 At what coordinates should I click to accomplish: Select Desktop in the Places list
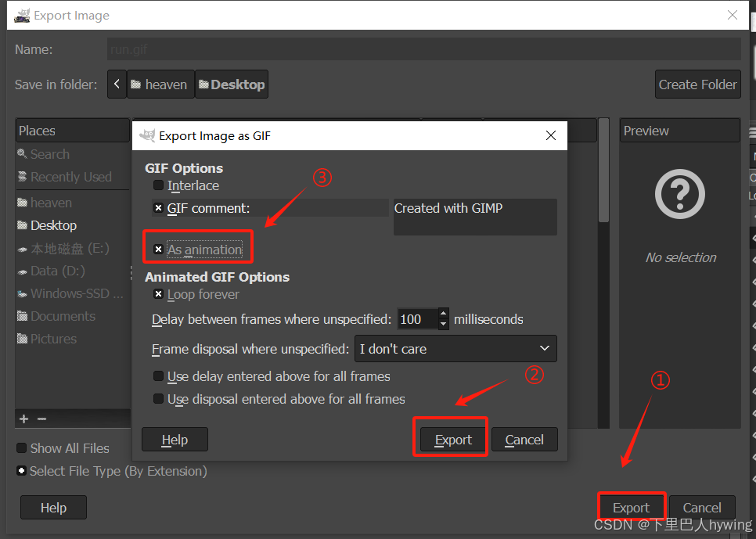click(72, 225)
